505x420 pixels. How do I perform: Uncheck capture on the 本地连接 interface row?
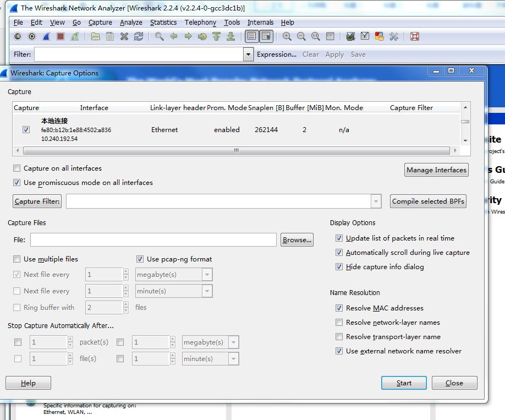(26, 129)
